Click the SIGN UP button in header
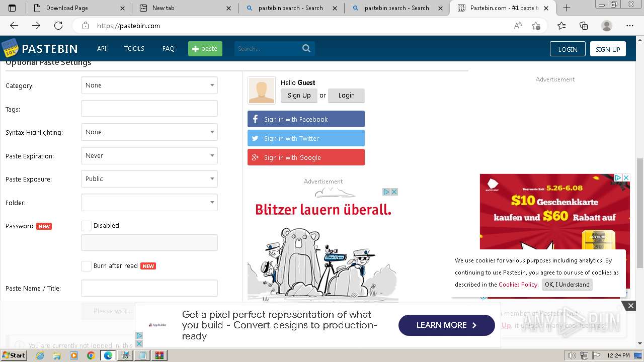Image resolution: width=644 pixels, height=362 pixels. (x=608, y=49)
